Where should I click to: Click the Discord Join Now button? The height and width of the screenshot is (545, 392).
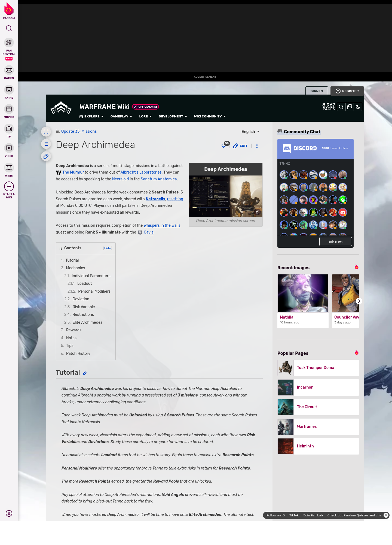pyautogui.click(x=336, y=242)
